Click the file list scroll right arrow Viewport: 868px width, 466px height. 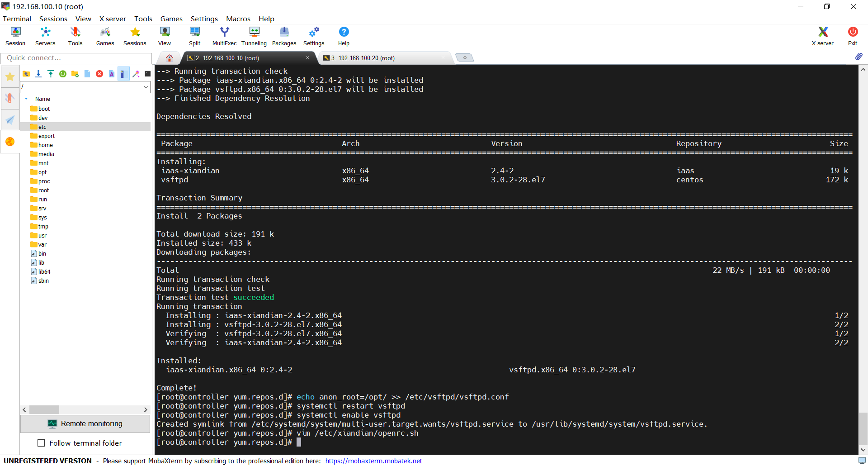[146, 409]
